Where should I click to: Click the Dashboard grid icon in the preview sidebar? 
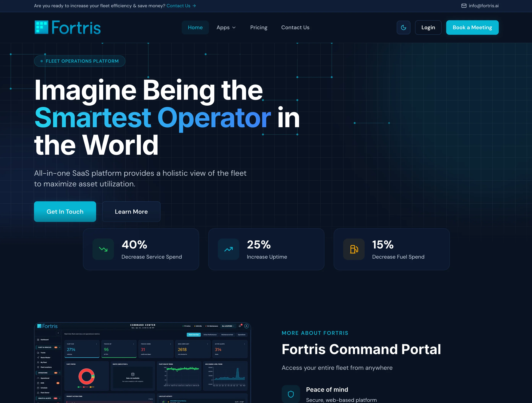pyautogui.click(x=38, y=340)
